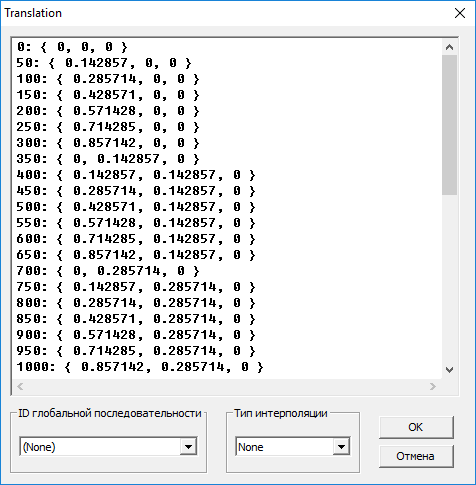Click the line starting with "100:"
476x485 pixels.
click(108, 79)
